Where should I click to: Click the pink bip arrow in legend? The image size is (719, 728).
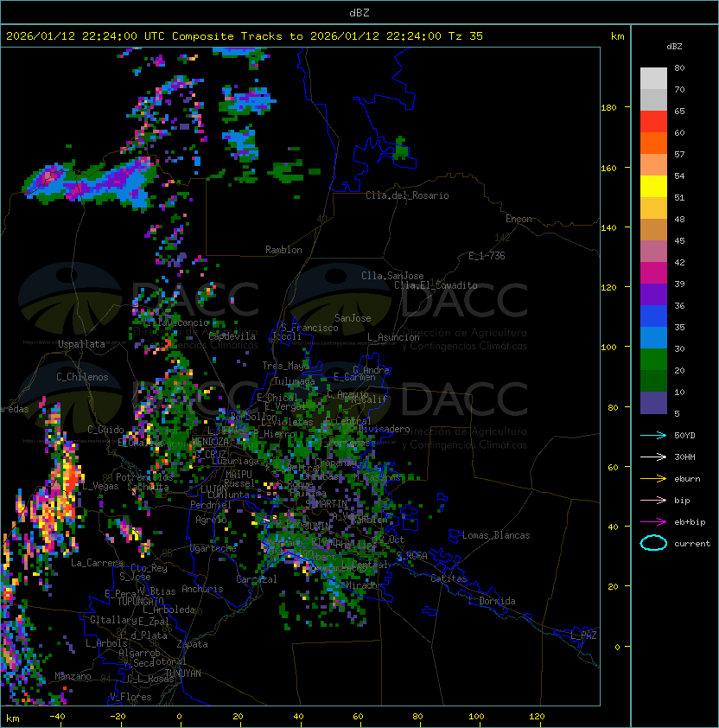[x=653, y=501]
